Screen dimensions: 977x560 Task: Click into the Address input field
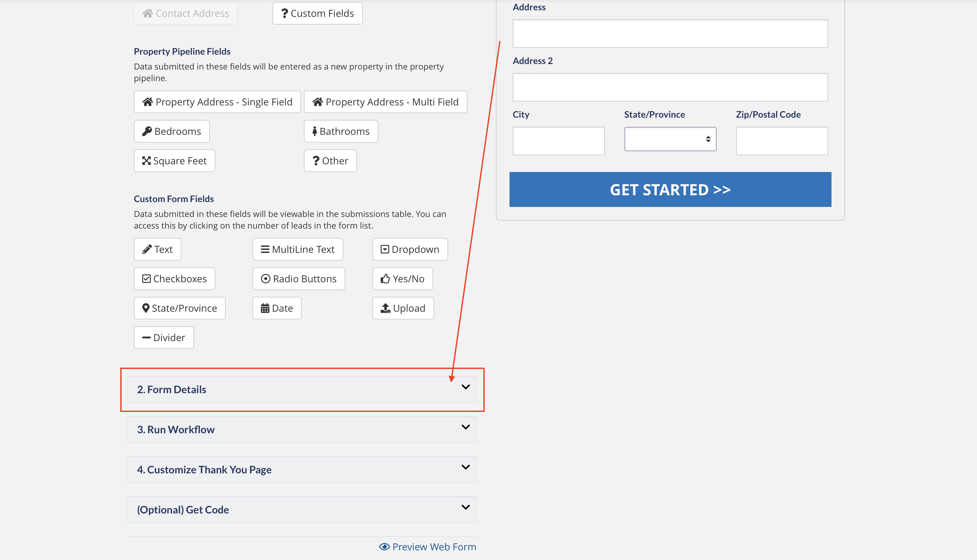[670, 34]
